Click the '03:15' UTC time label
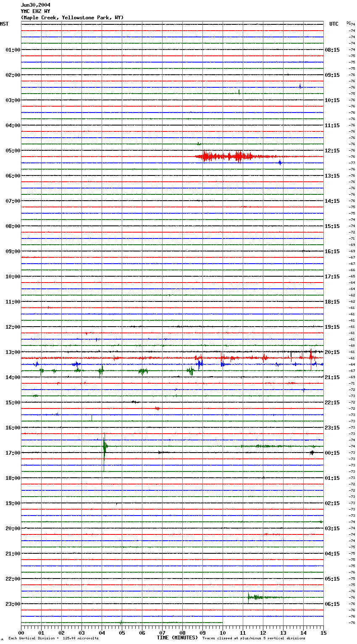The height and width of the screenshot is (644, 357). [x=332, y=529]
